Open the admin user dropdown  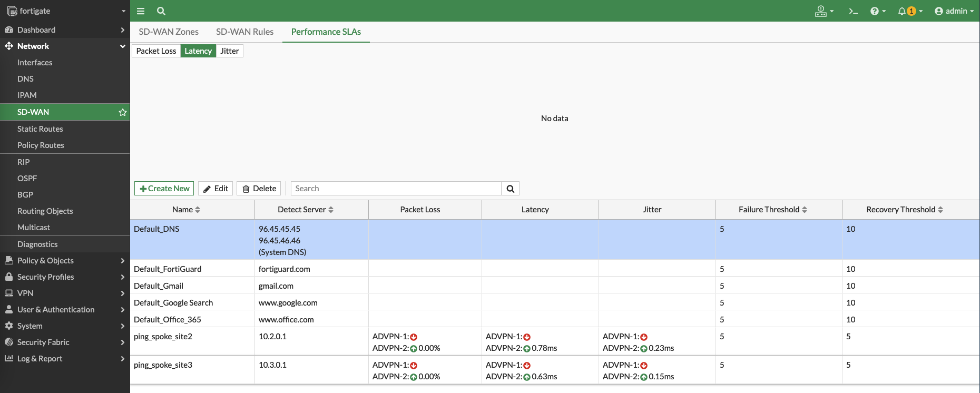click(x=954, y=11)
